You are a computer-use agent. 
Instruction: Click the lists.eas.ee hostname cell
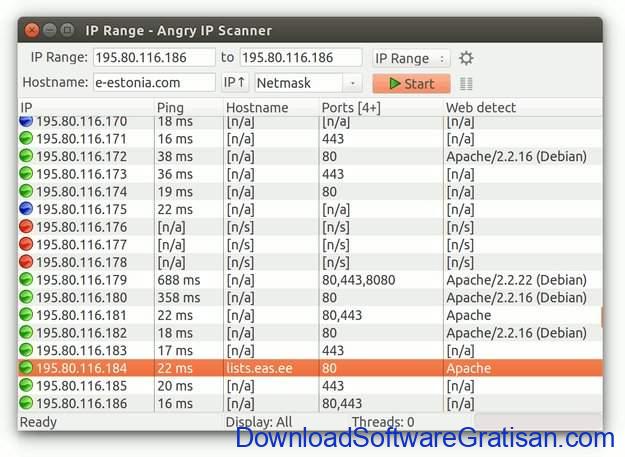[x=259, y=368]
